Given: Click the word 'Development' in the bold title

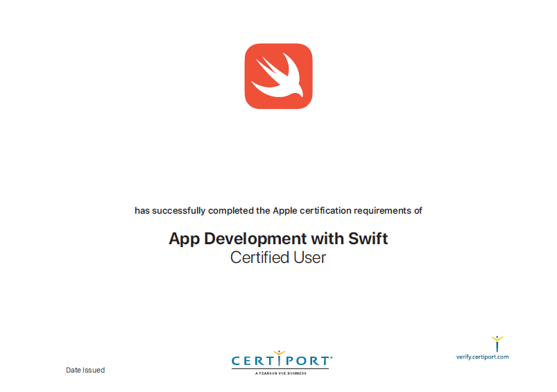Looking at the screenshot, I should [x=255, y=239].
